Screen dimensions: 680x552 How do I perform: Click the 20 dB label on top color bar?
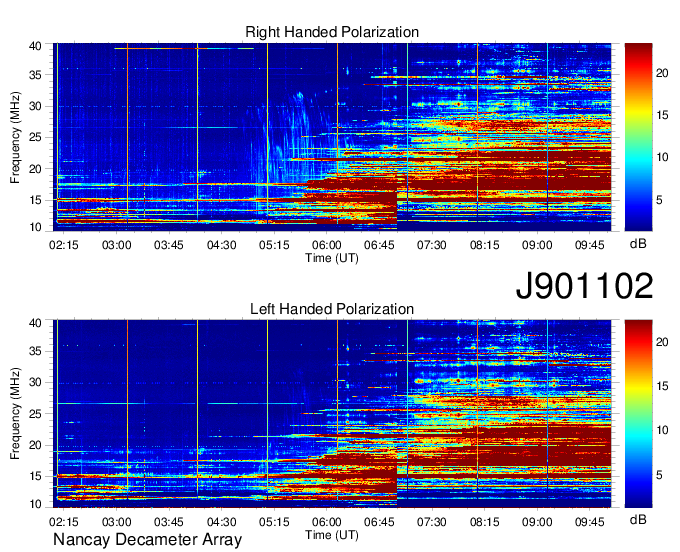(x=662, y=73)
